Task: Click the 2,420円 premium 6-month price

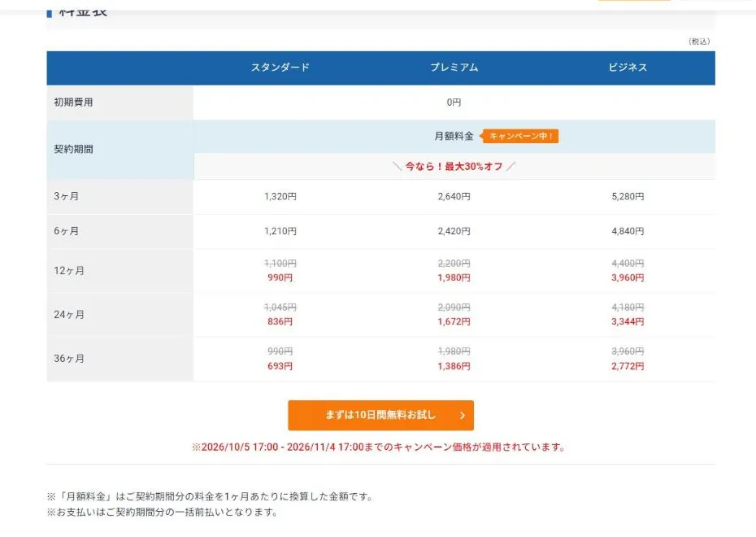Action: [454, 231]
